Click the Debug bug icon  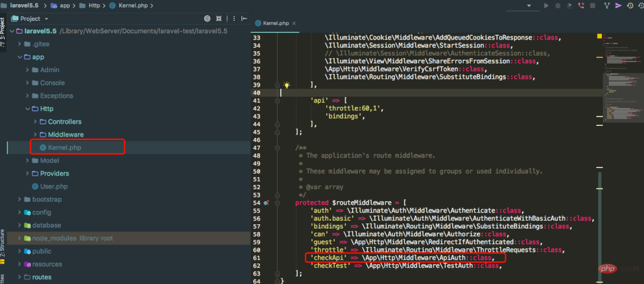click(558, 5)
